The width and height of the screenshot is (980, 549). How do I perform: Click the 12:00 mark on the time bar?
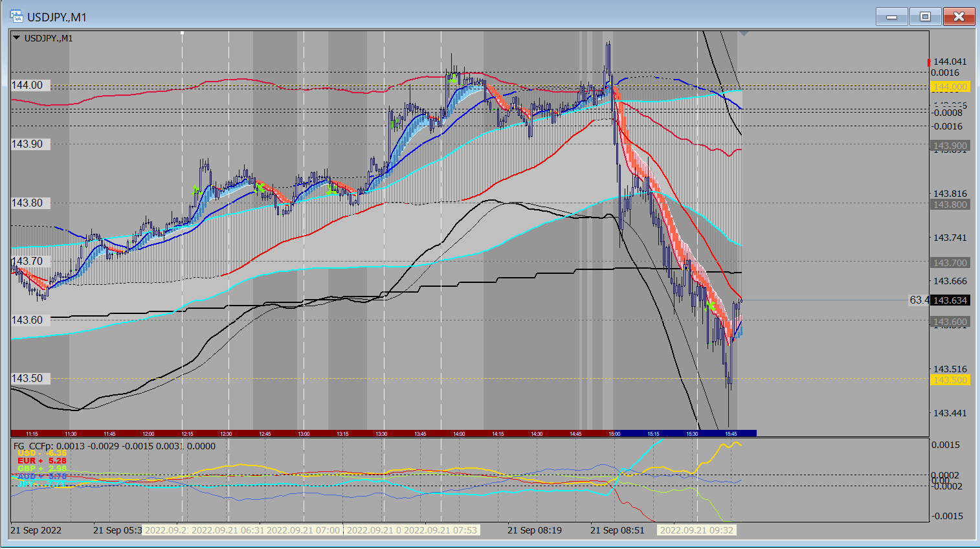(x=148, y=434)
